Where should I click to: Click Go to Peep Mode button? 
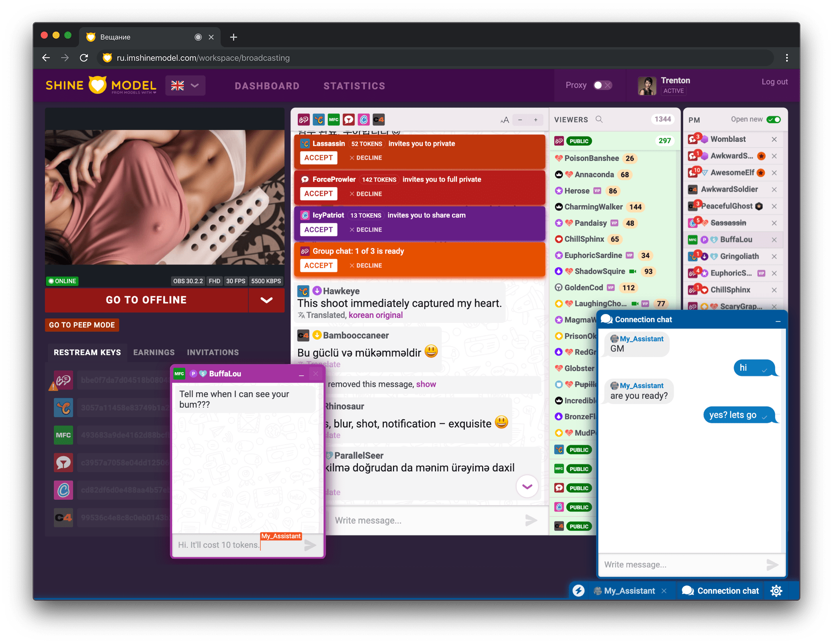[82, 325]
